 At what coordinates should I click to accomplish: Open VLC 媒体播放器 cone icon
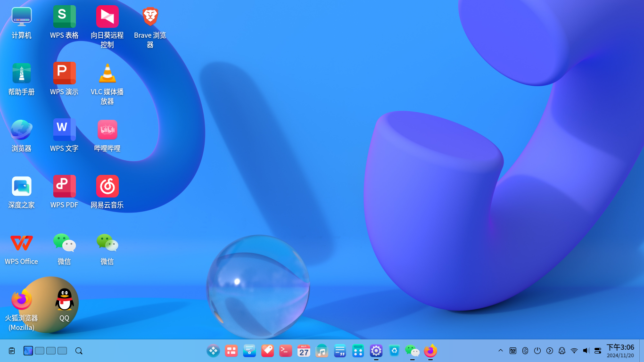(x=107, y=74)
